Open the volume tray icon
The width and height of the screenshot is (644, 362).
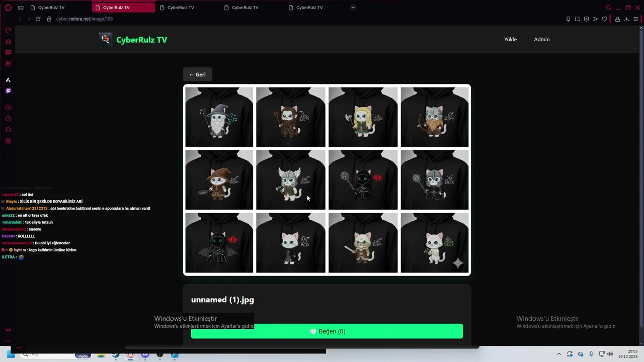tap(610, 354)
